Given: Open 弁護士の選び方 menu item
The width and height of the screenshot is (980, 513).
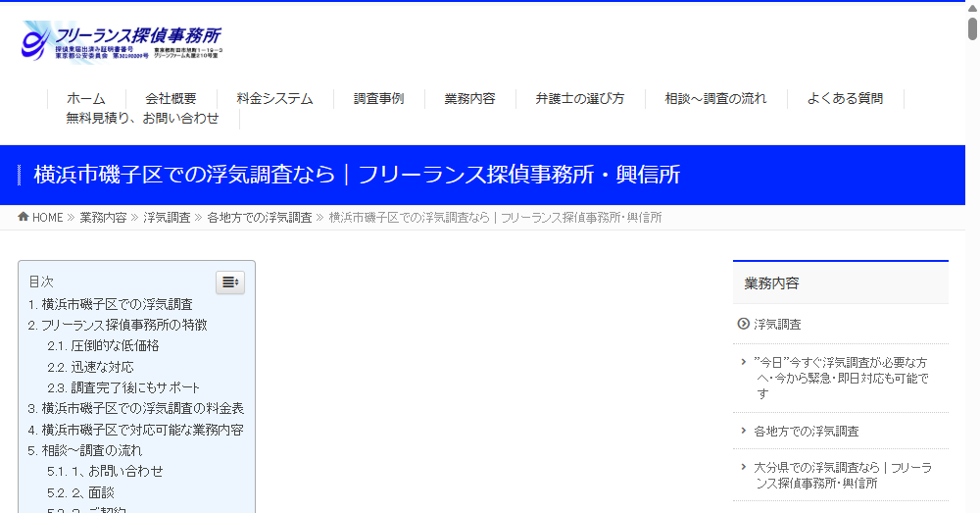Looking at the screenshot, I should (579, 98).
